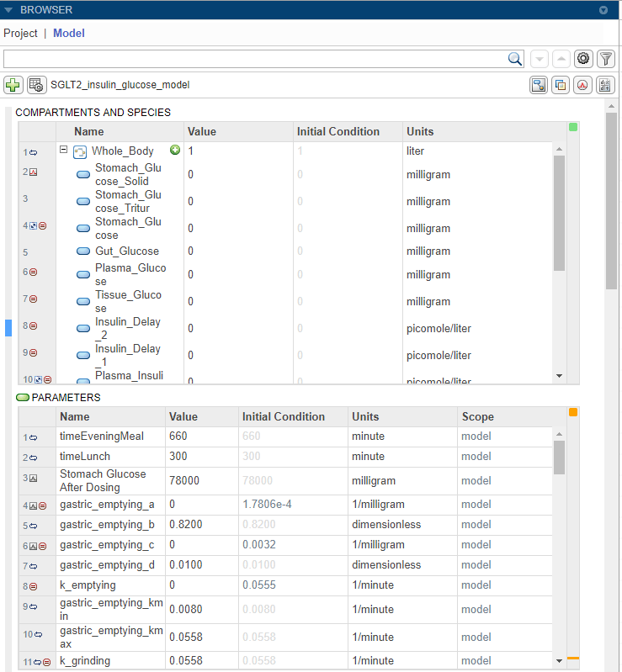Image resolution: width=622 pixels, height=672 pixels.
Task: Click the red circular plot icon
Action: tap(582, 85)
